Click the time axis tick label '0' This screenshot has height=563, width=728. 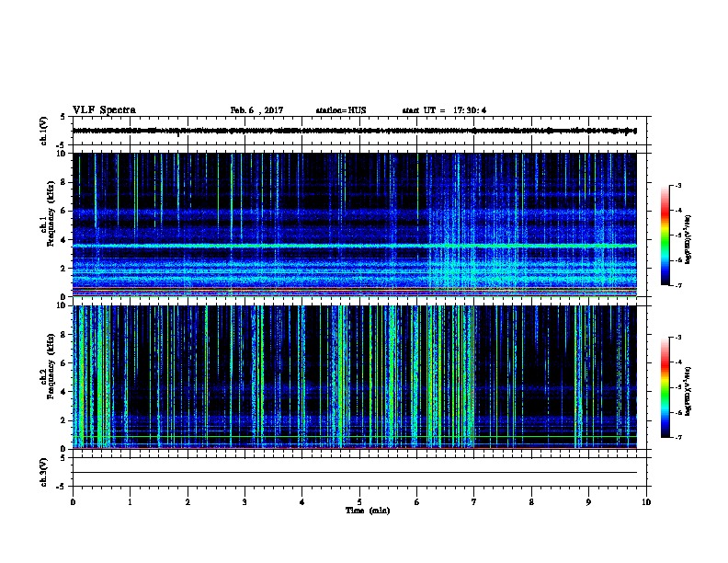point(73,502)
